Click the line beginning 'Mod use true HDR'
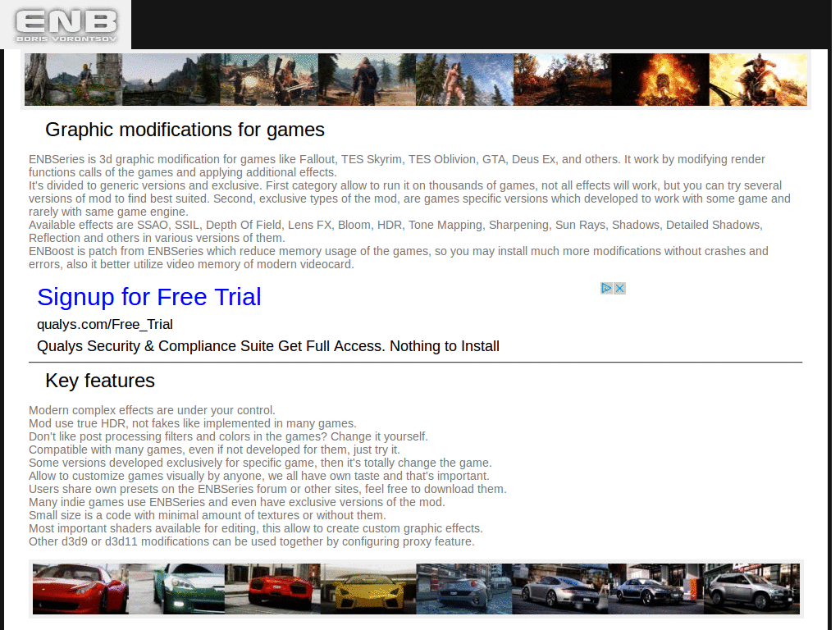 click(192, 423)
